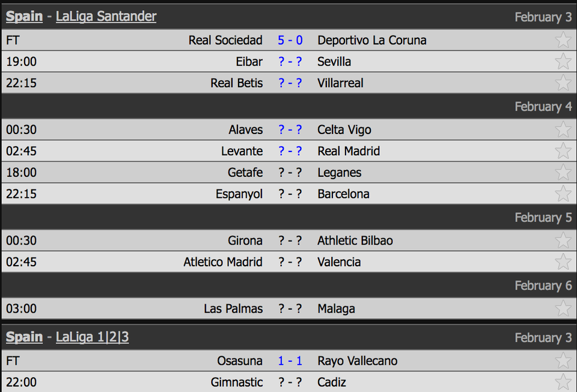Star the Real Betis vs Villarreal game
The image size is (577, 392).
click(x=563, y=82)
